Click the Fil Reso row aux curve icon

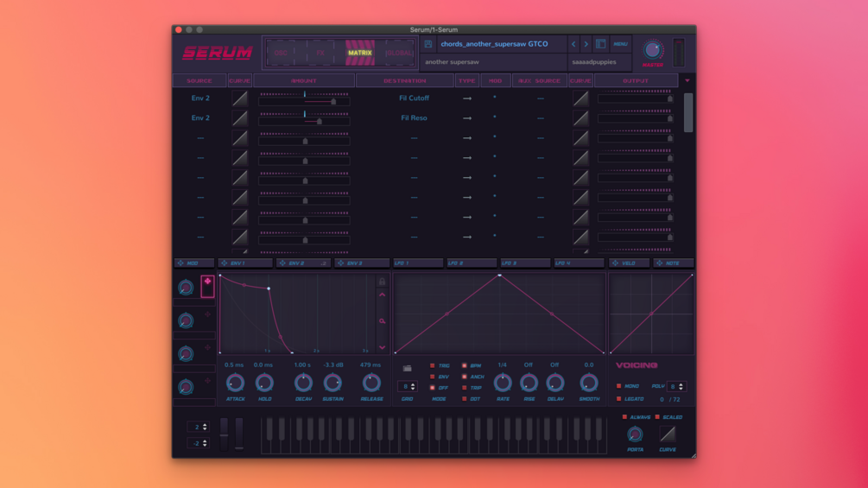point(580,117)
